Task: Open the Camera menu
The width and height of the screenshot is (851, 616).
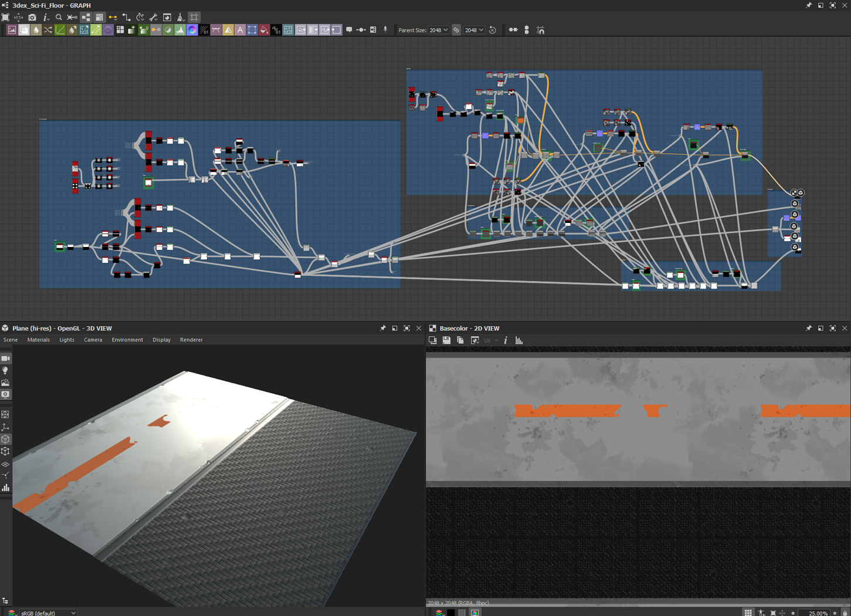Action: [x=93, y=340]
